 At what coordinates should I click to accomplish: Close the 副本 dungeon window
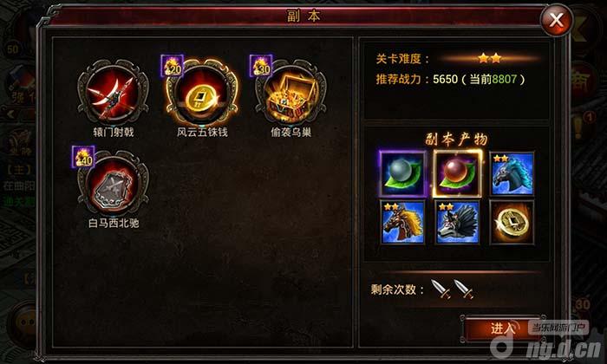point(556,20)
